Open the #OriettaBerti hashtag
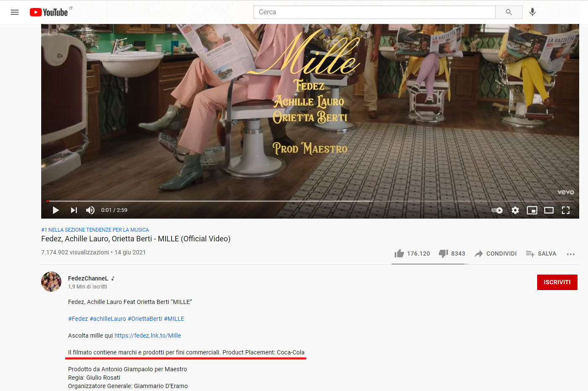 [x=145, y=319]
